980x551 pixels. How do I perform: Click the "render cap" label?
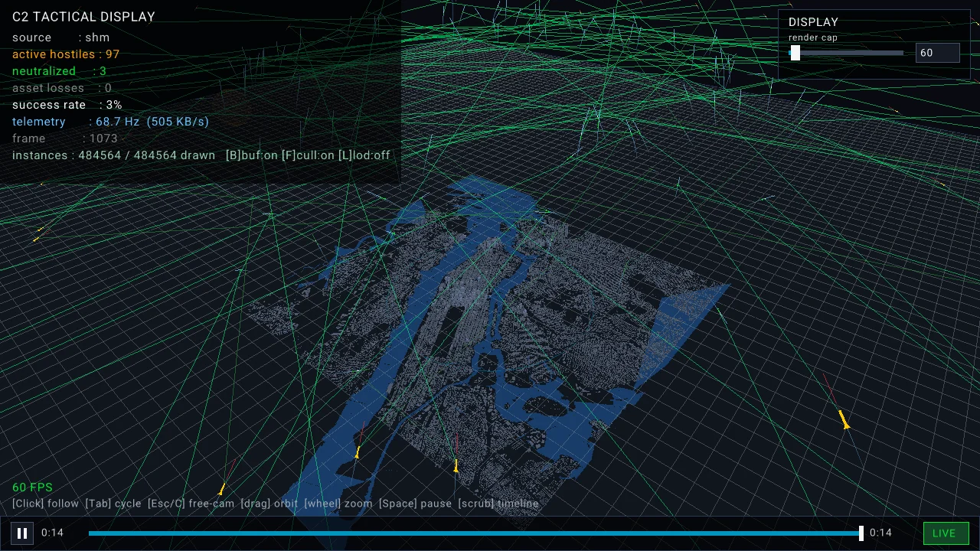click(813, 37)
